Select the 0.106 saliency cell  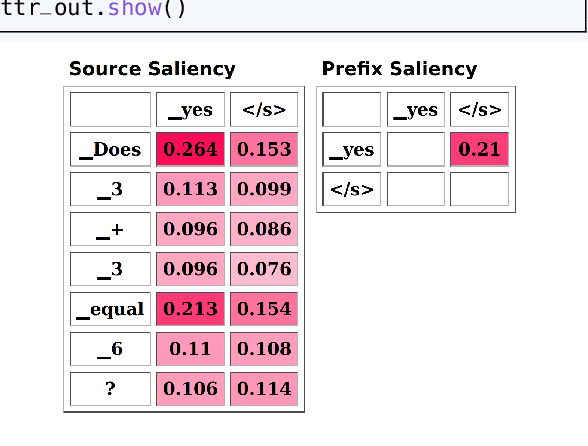pyautogui.click(x=190, y=389)
